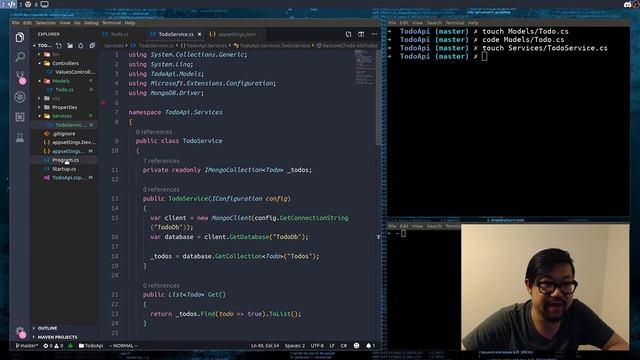This screenshot has height=360, width=640.
Task: Click the NORMAL vim mode indicator
Action: (123, 346)
